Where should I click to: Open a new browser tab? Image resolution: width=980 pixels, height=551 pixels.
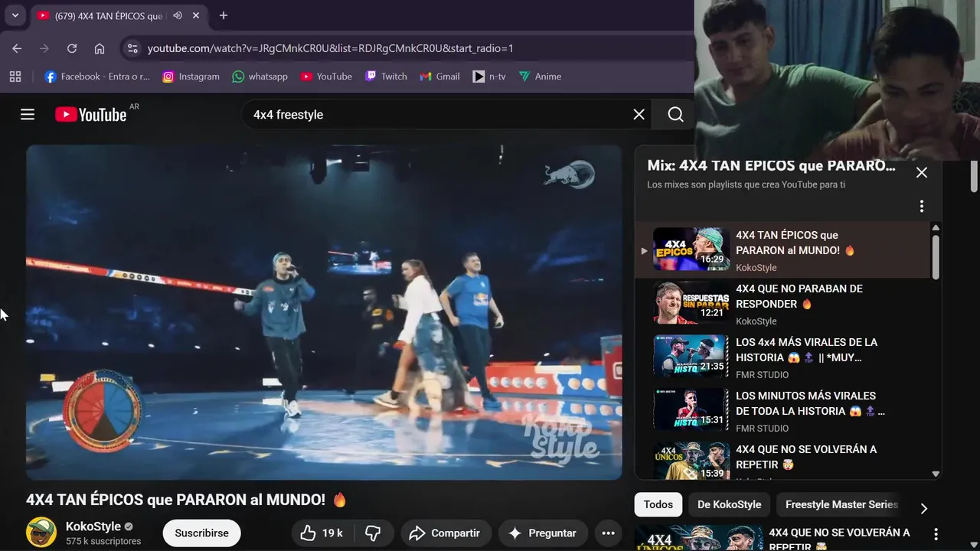click(224, 15)
